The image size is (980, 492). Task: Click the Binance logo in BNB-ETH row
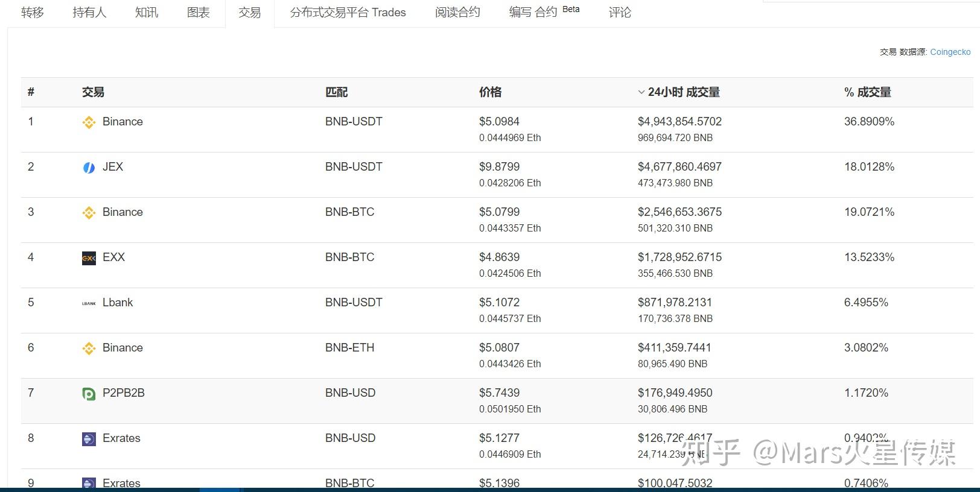[89, 348]
